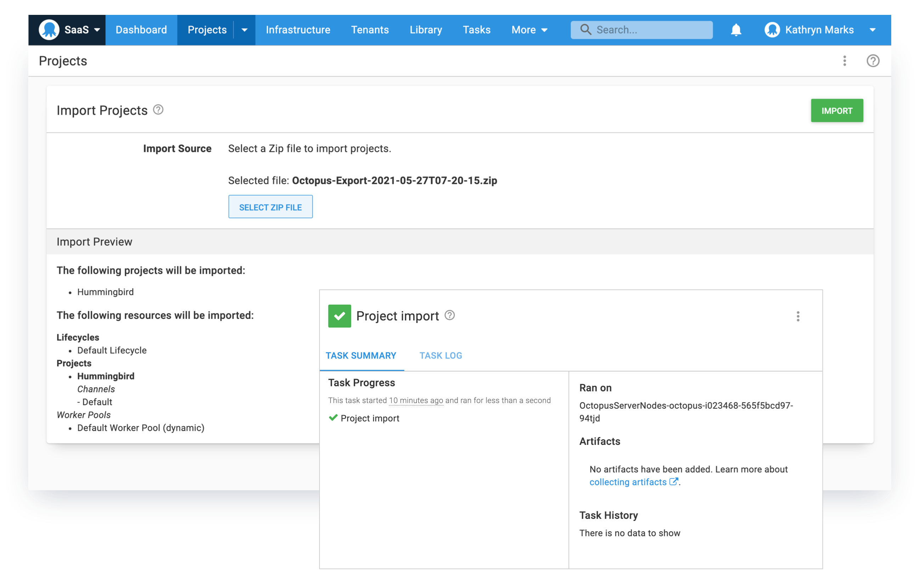The width and height of the screenshot is (921, 588).
Task: Expand the More dropdown menu
Action: (x=530, y=29)
